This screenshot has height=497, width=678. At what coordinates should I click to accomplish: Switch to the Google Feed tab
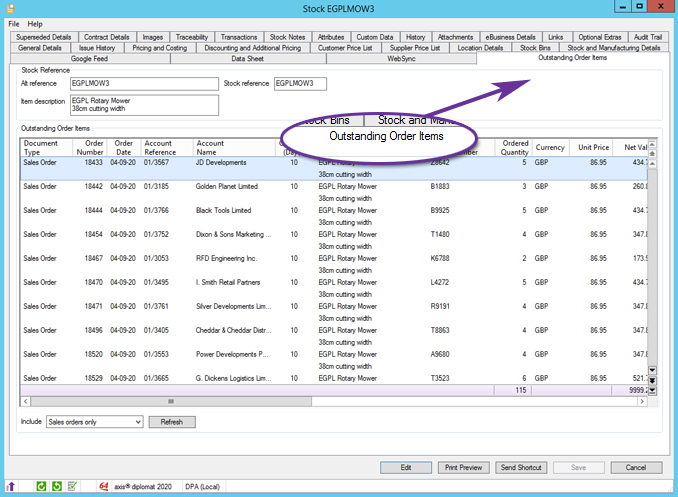[90, 59]
